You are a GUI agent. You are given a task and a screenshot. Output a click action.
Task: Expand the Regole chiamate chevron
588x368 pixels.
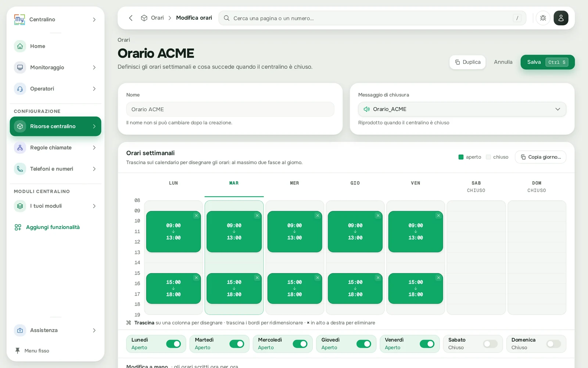click(94, 148)
